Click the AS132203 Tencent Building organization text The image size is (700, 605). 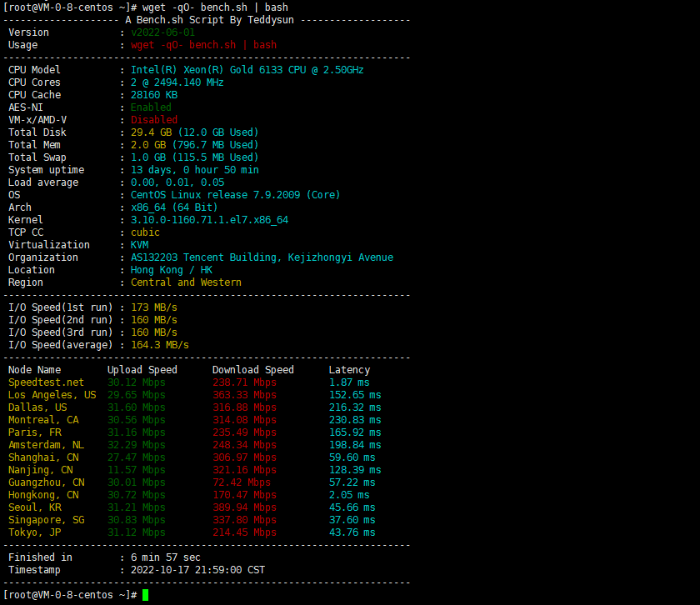[262, 257]
